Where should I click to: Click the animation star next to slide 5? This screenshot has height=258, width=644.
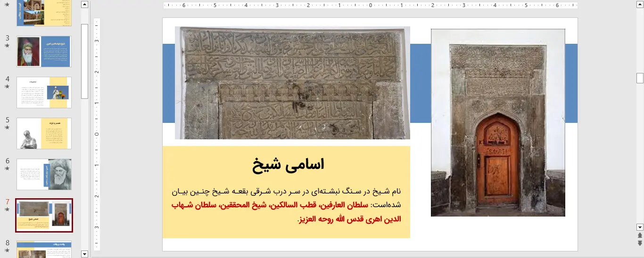coord(7,128)
